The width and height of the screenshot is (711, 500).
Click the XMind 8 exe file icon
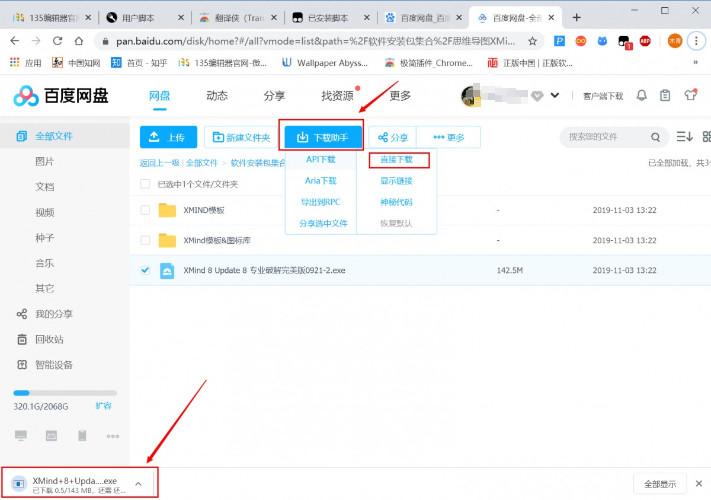click(167, 270)
